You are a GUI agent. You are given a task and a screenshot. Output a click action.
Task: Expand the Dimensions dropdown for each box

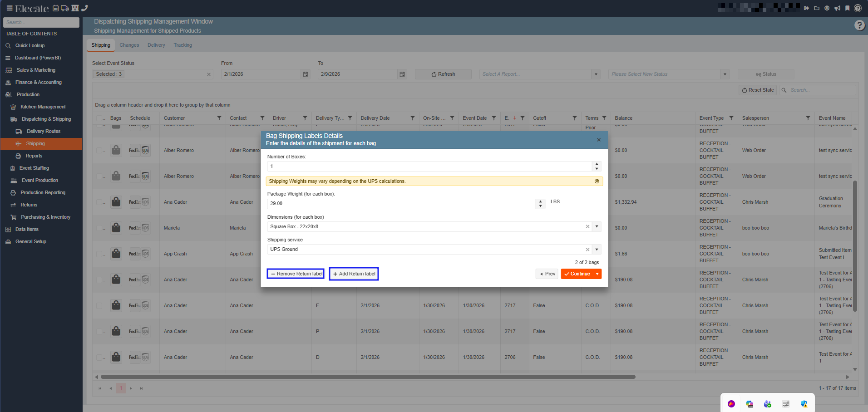point(597,226)
